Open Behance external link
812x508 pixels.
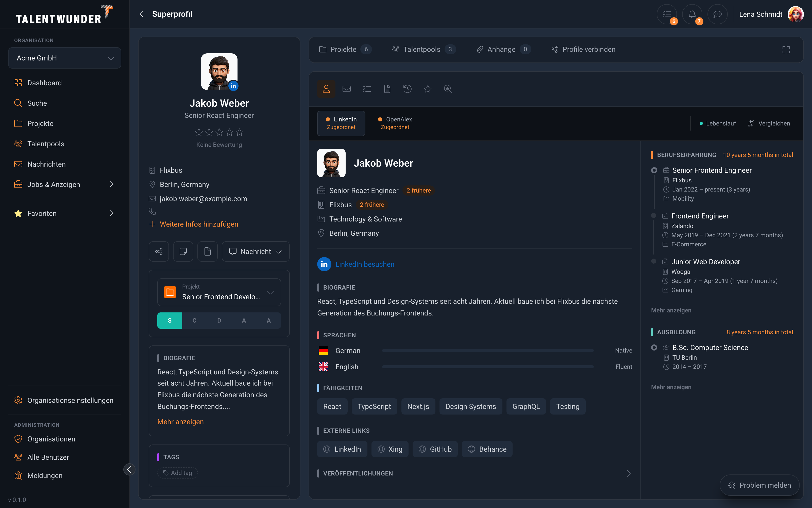click(x=487, y=449)
